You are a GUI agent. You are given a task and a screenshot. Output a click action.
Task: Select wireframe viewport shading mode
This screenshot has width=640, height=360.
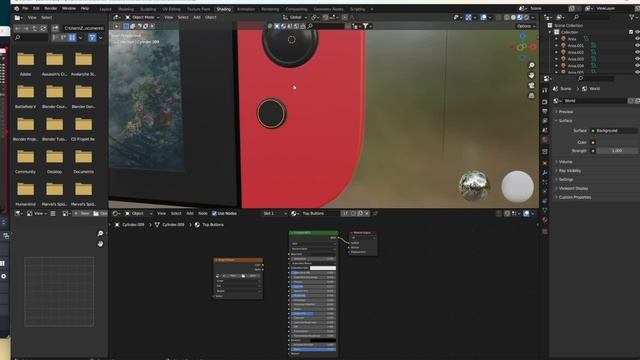507,18
